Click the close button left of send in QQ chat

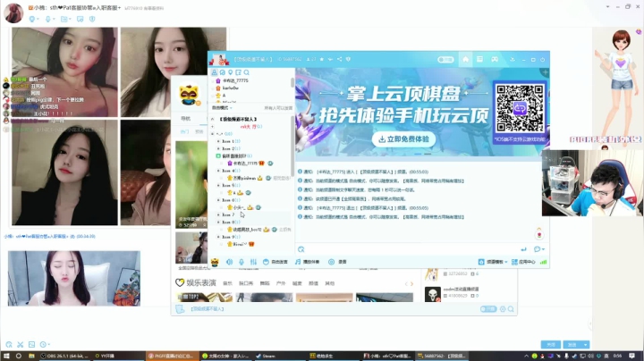[551, 345]
